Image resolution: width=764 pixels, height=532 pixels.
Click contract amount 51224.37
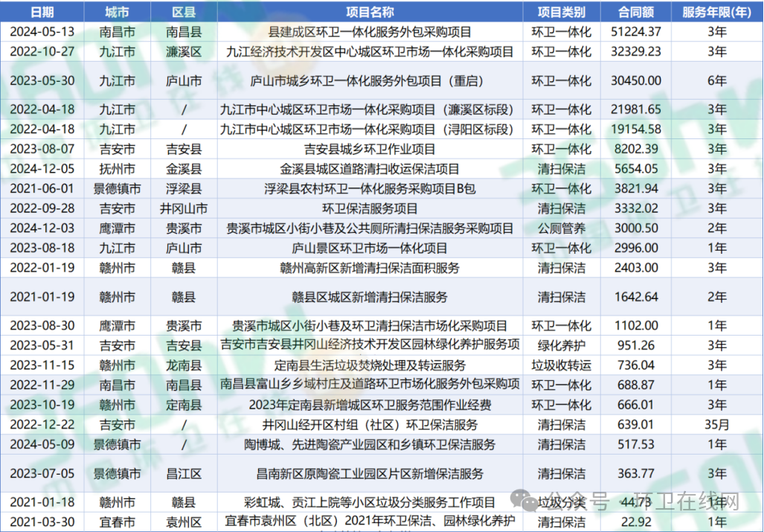point(636,32)
